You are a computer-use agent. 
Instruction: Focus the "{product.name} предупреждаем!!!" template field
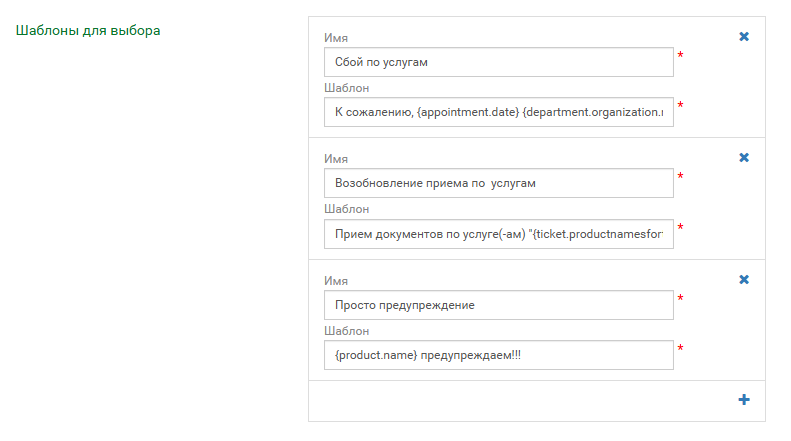(498, 355)
